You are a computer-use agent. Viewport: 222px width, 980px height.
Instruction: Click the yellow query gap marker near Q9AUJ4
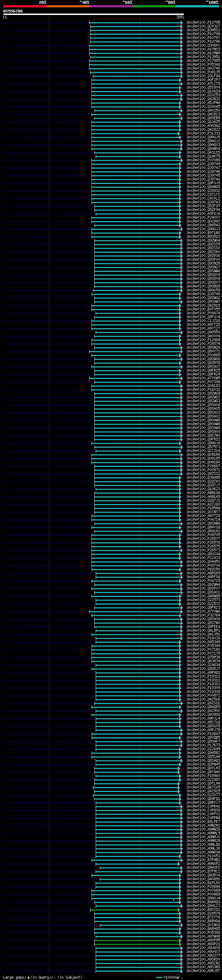click(174, 900)
